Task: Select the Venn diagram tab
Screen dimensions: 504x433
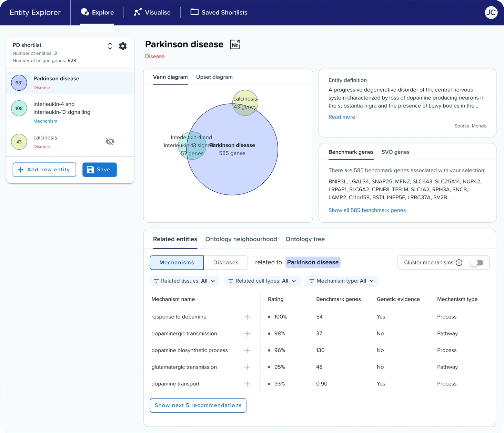Action: [170, 77]
